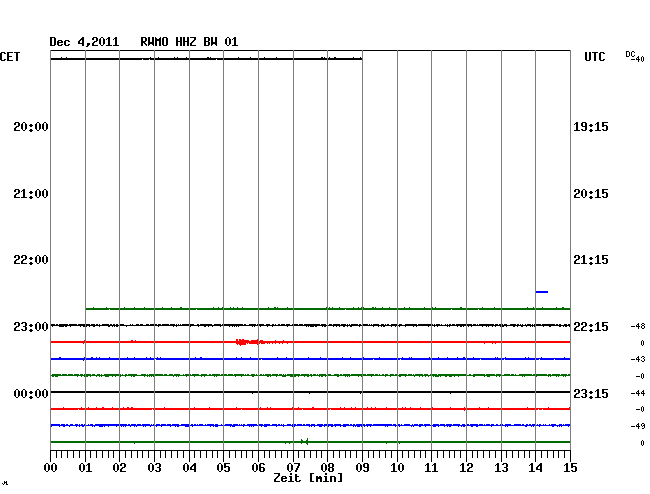
Task: Click minute label "02" on the time axis
Action: pos(119,468)
